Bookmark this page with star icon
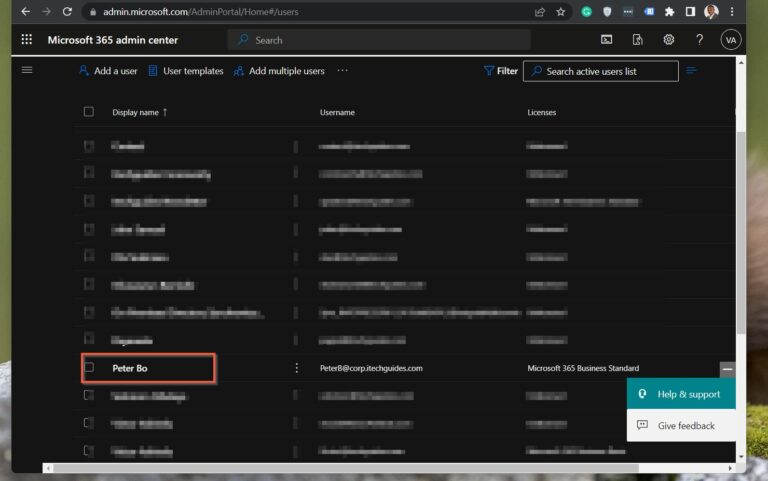768x481 pixels. 560,12
